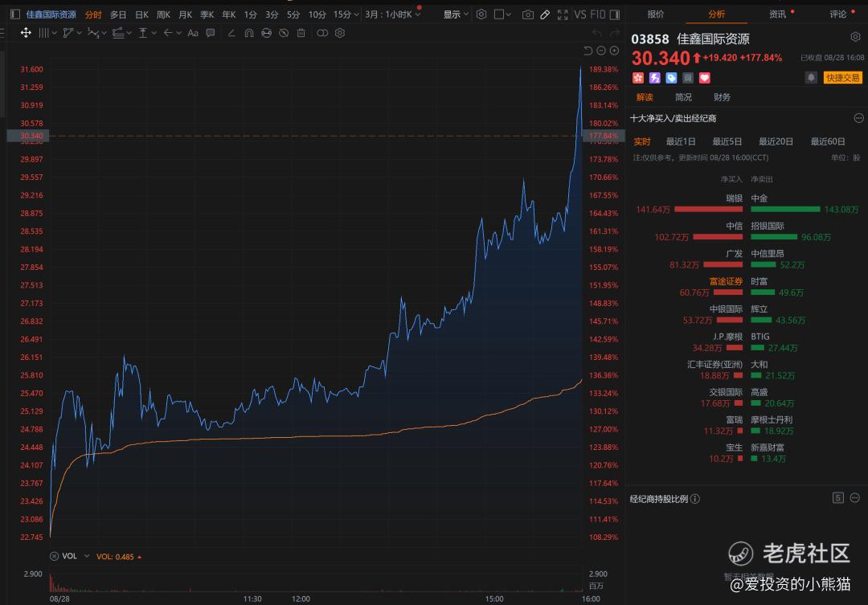Click the 佳鑫国际资源 stock name link
Image resolution: width=868 pixels, height=605 pixels.
click(x=51, y=14)
